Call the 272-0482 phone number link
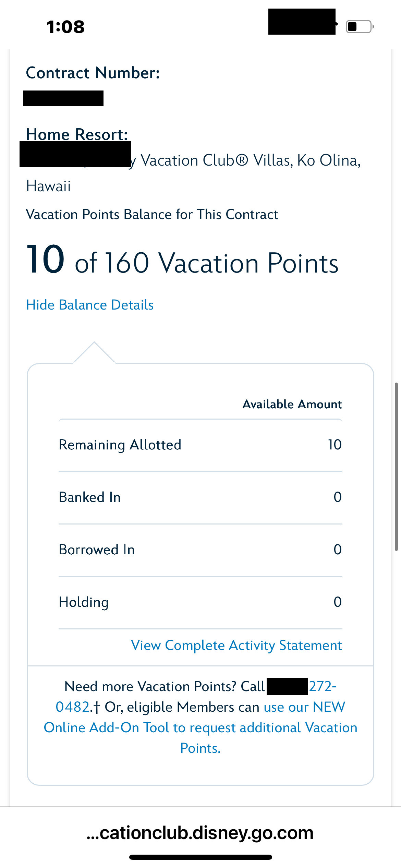Viewport: 401px width, 868px height. [x=322, y=687]
